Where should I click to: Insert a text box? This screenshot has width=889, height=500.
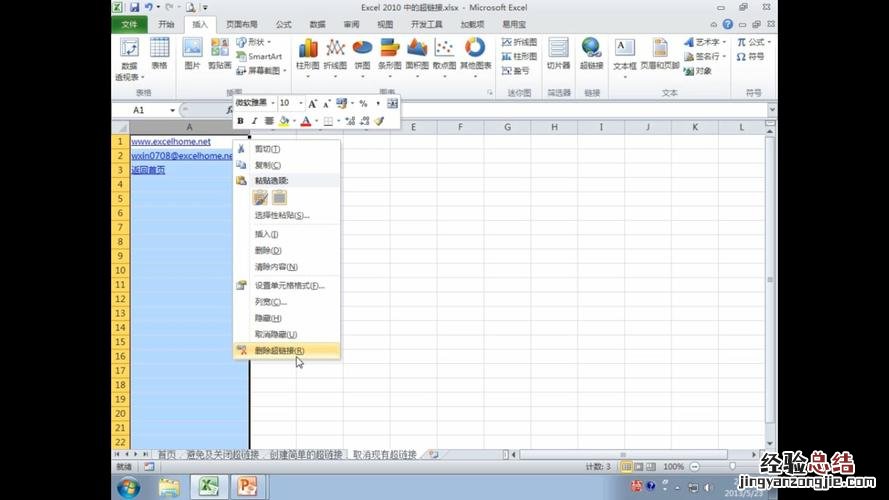pyautogui.click(x=624, y=52)
